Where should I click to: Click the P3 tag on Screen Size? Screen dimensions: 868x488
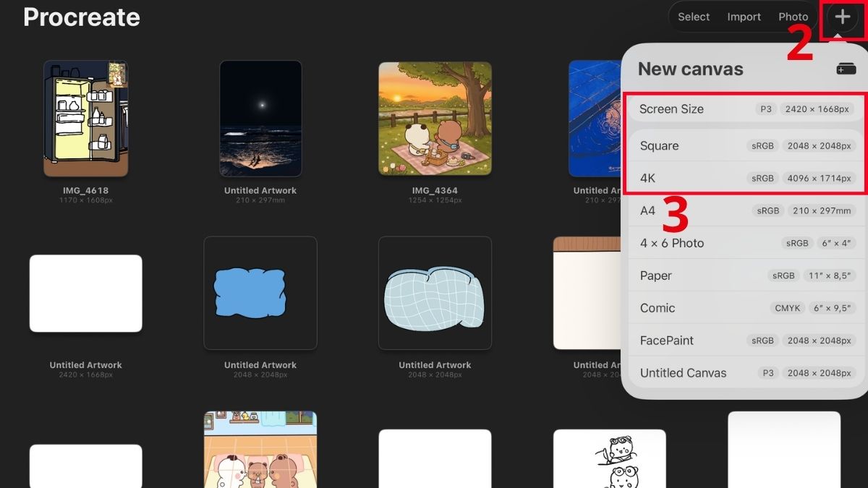pyautogui.click(x=765, y=109)
